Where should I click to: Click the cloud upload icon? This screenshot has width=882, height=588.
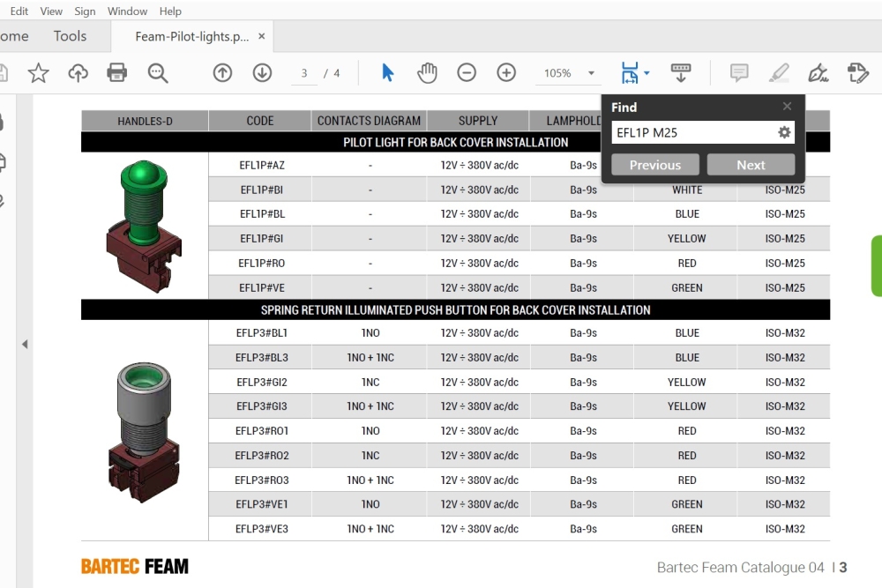click(x=78, y=73)
